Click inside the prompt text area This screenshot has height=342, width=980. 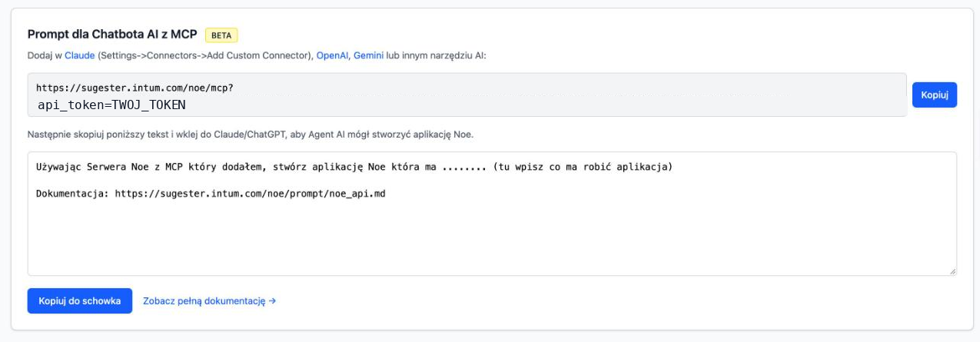pos(492,213)
